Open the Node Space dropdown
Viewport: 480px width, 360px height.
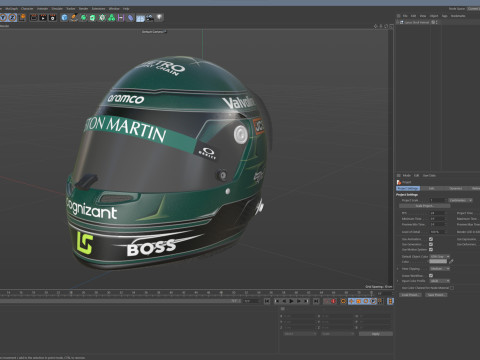[x=473, y=9]
